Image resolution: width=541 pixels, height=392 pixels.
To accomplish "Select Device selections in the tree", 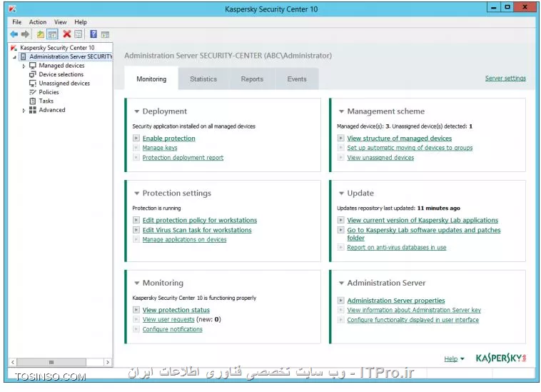I will click(x=61, y=74).
